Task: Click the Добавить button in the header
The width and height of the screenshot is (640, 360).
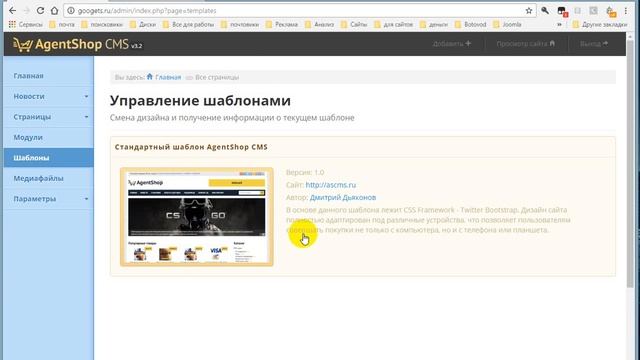Action: click(x=451, y=44)
